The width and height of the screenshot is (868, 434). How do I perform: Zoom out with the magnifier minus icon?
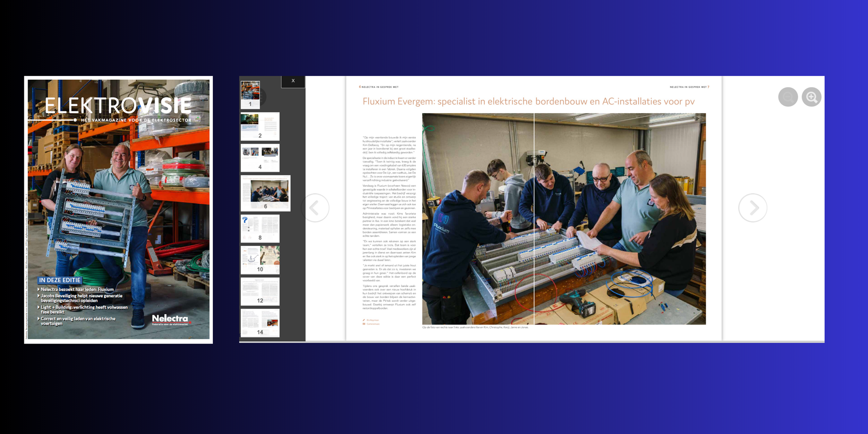[788, 97]
